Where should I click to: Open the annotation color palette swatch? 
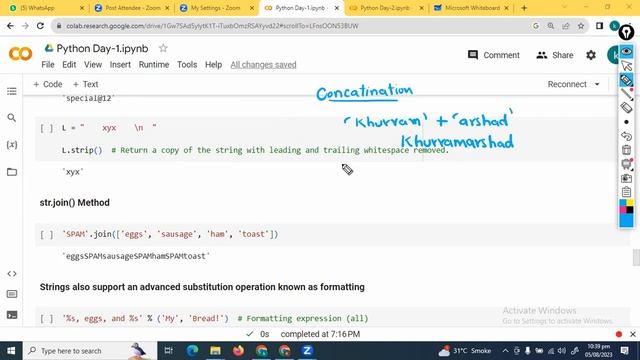(627, 213)
